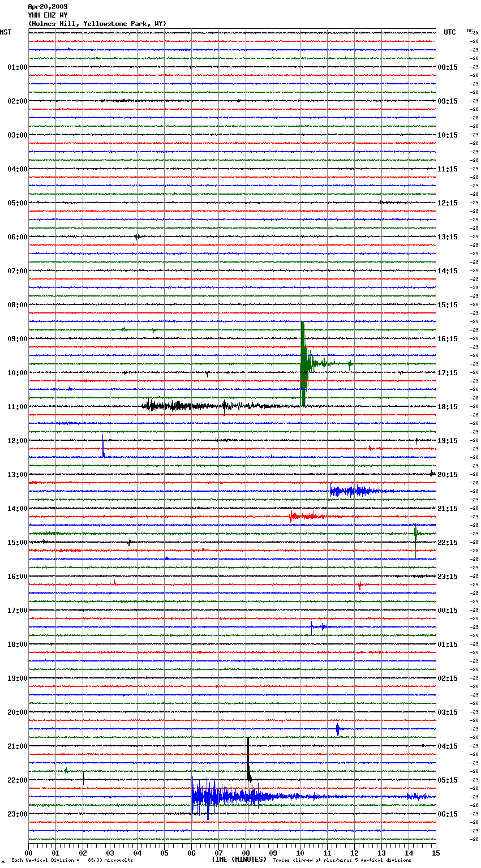This screenshot has height=868, width=481.
Task: Select the 14:15 UTC time label
Action: tap(448, 271)
